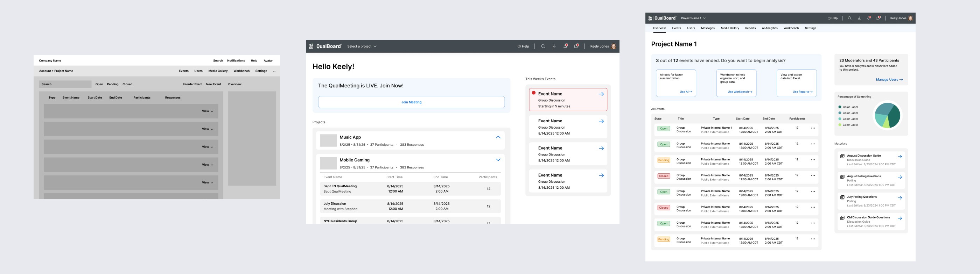Click Keely Jones avatar in Project Name 1 header
This screenshot has height=274, width=980.
[910, 18]
